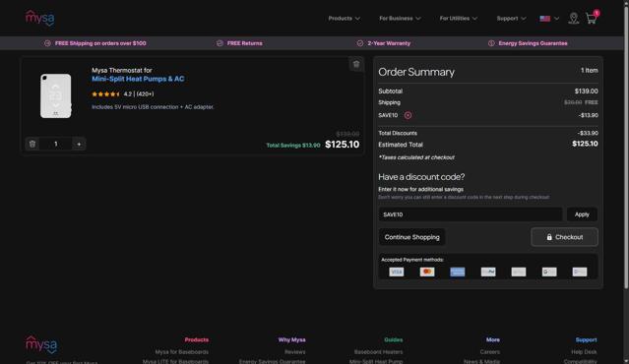Click the Subtotal $139.00 value

(586, 91)
